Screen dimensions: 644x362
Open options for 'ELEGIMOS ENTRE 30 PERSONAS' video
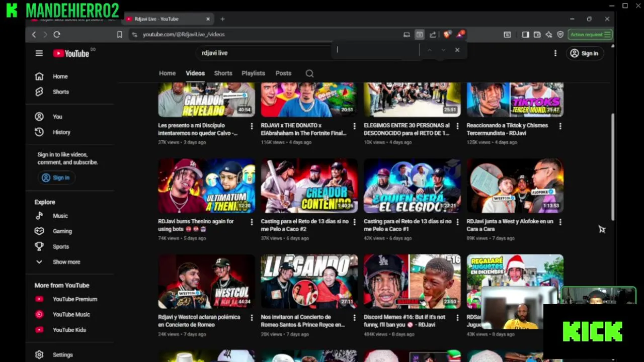tap(457, 126)
